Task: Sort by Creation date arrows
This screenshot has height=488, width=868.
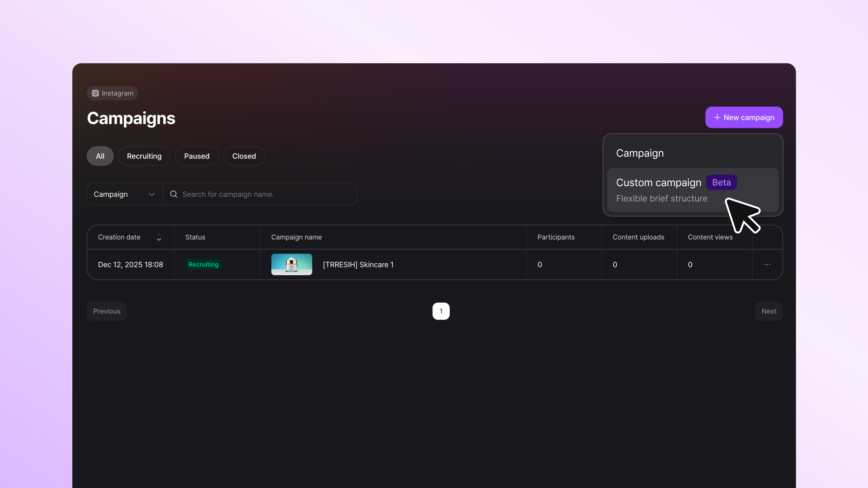Action: [159, 237]
